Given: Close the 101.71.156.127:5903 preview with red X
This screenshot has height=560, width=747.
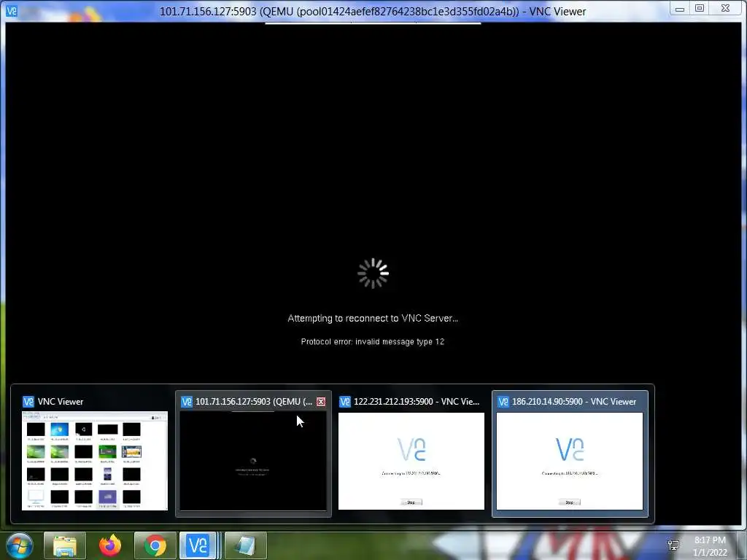Looking at the screenshot, I should (321, 402).
